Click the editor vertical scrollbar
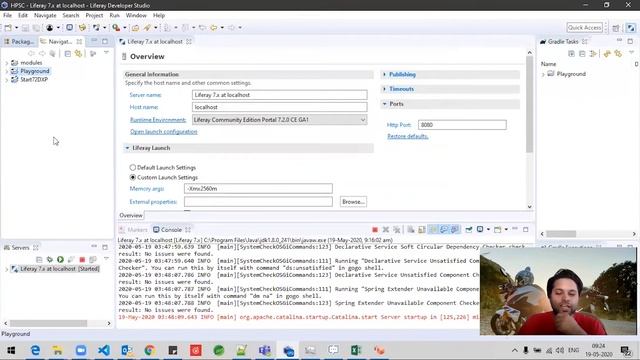 pos(529,104)
